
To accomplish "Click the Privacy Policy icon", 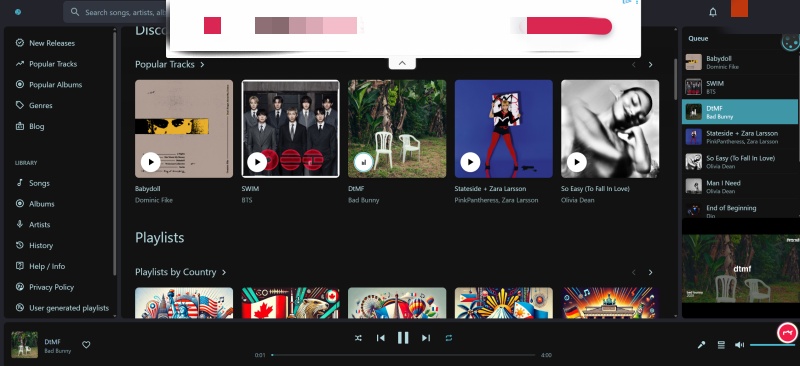I will point(20,287).
